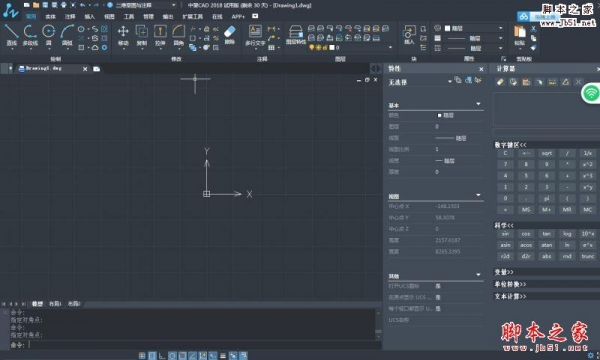Click the select objects icon in Properties panel
The height and width of the screenshot is (360, 600).
point(468,80)
